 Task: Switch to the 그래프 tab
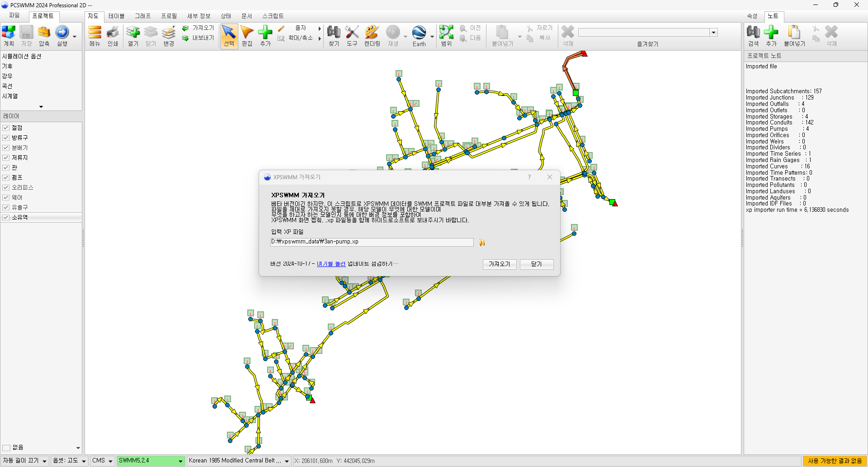[142, 16]
